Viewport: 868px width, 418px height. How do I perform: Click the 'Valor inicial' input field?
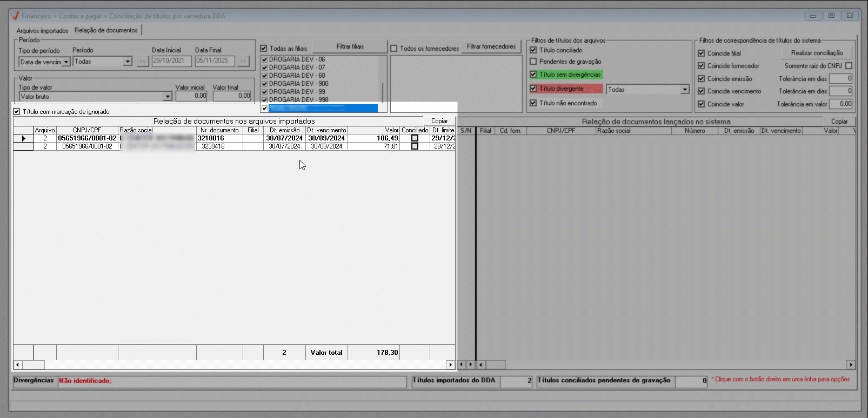191,96
